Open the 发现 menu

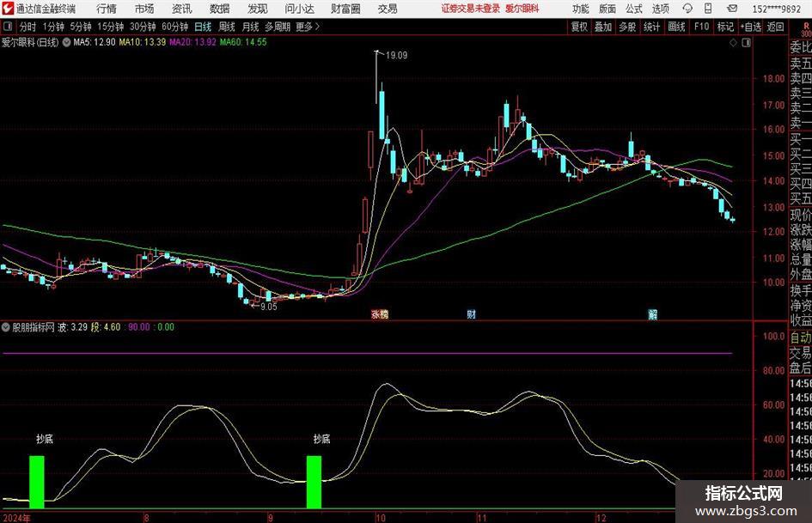click(x=258, y=9)
